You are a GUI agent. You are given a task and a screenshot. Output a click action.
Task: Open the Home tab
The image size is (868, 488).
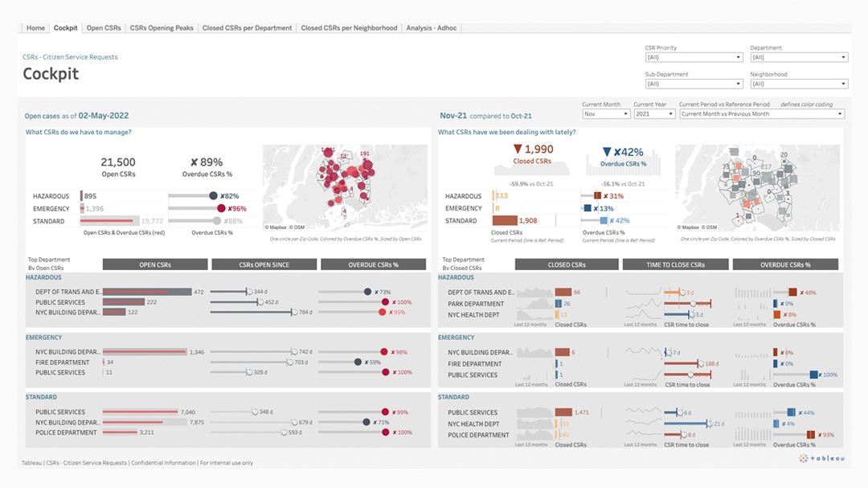click(35, 27)
